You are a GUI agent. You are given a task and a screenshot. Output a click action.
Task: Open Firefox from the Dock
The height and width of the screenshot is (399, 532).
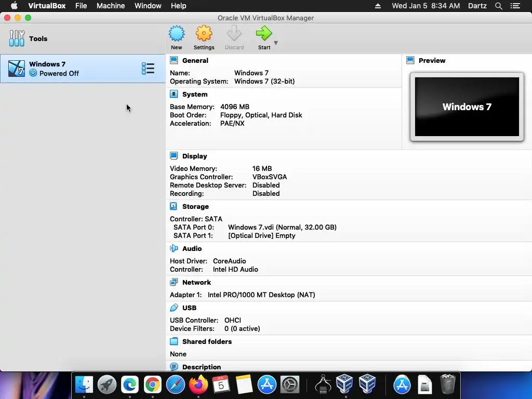[x=198, y=384]
